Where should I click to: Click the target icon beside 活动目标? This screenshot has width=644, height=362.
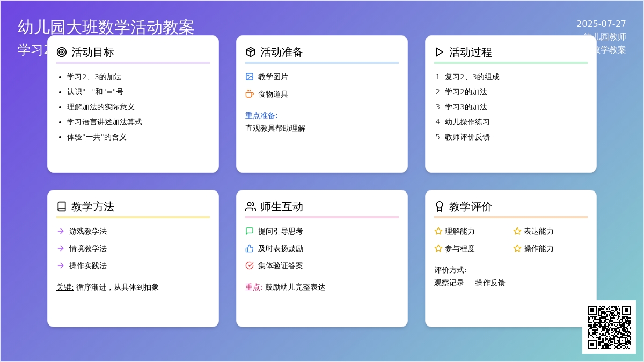62,52
